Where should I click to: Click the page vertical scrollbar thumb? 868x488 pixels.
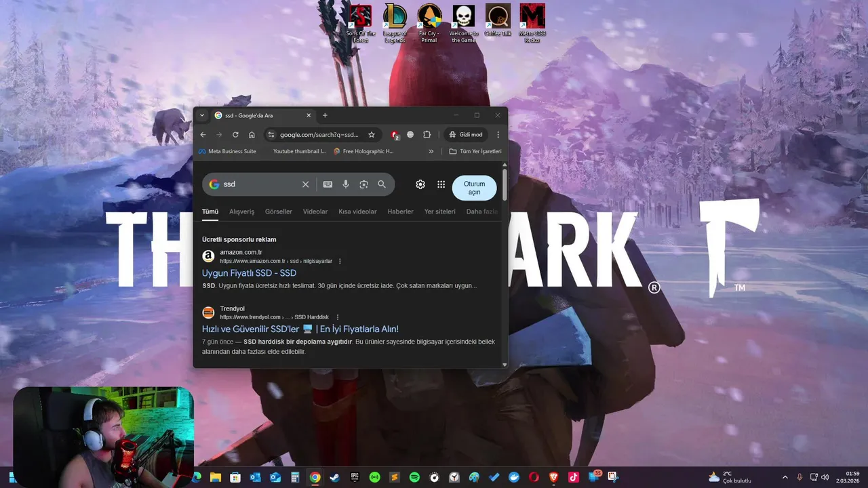[x=505, y=184]
